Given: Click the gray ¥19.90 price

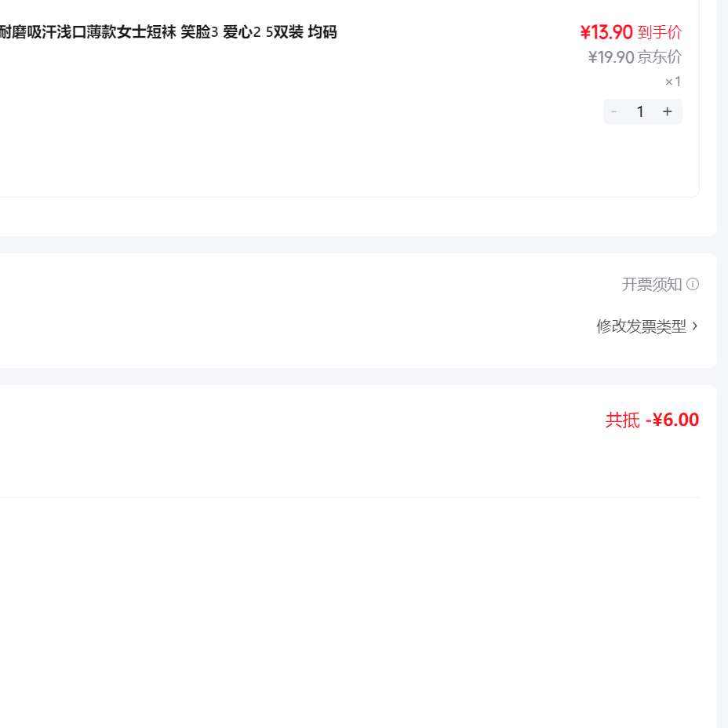Looking at the screenshot, I should [x=610, y=56].
